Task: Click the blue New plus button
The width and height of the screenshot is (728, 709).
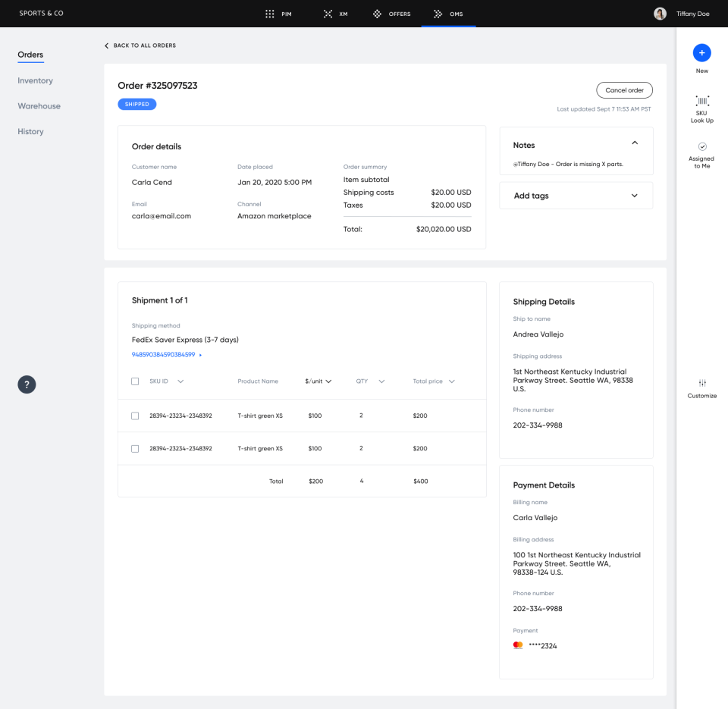Action: [x=701, y=53]
